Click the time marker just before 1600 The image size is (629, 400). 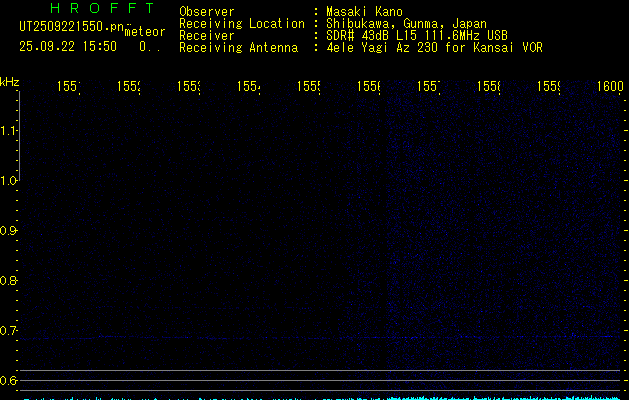click(x=548, y=86)
